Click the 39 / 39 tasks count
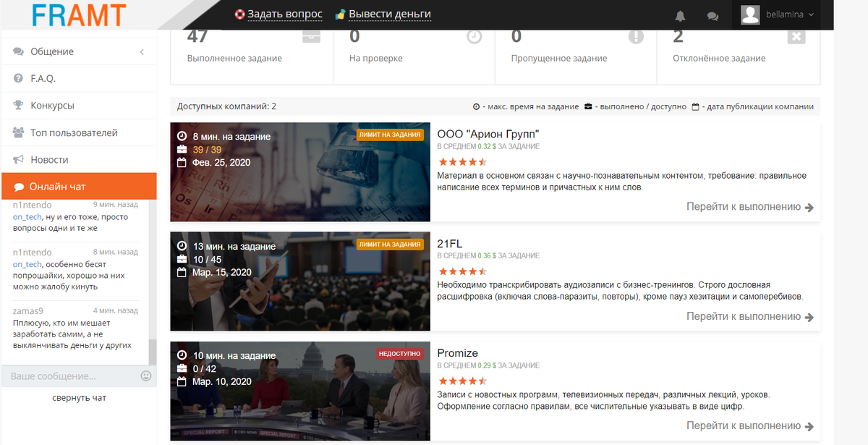This screenshot has width=868, height=445. click(207, 149)
